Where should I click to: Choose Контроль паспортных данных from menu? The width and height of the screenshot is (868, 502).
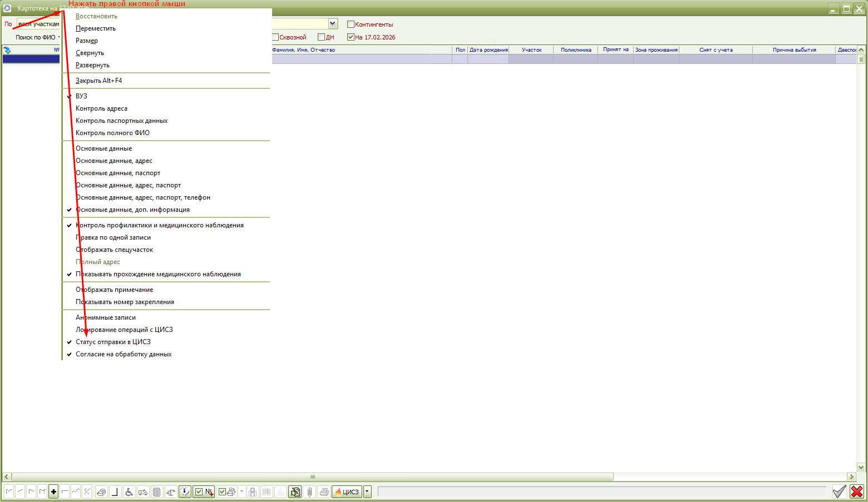[121, 121]
